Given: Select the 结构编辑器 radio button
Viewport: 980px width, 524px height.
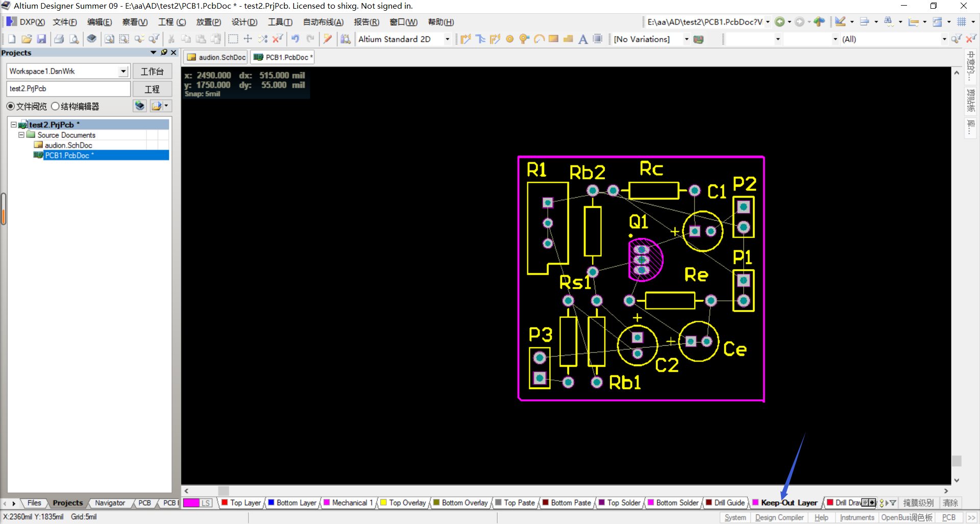Looking at the screenshot, I should 56,106.
